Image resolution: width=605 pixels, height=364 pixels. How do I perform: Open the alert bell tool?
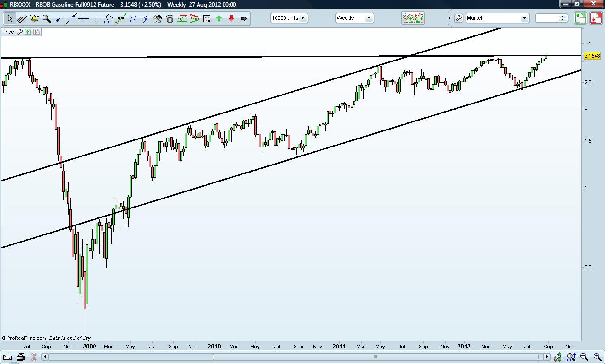[x=34, y=18]
